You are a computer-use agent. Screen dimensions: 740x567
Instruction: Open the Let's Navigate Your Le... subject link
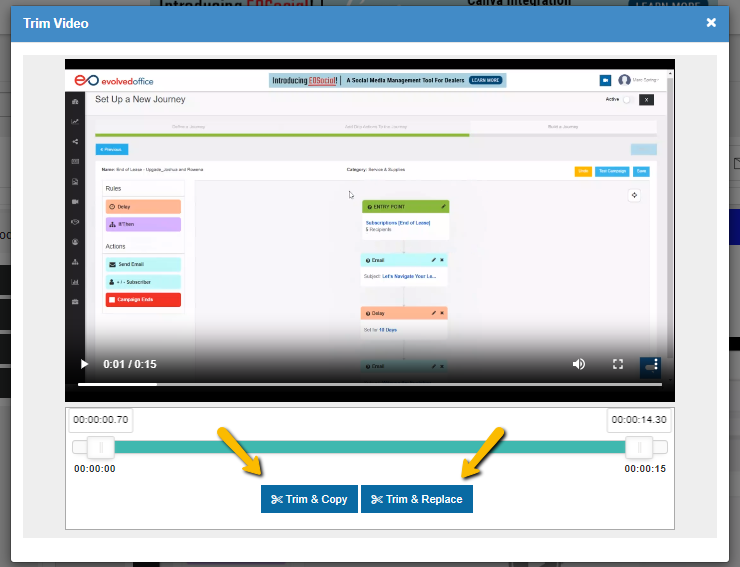[409, 276]
